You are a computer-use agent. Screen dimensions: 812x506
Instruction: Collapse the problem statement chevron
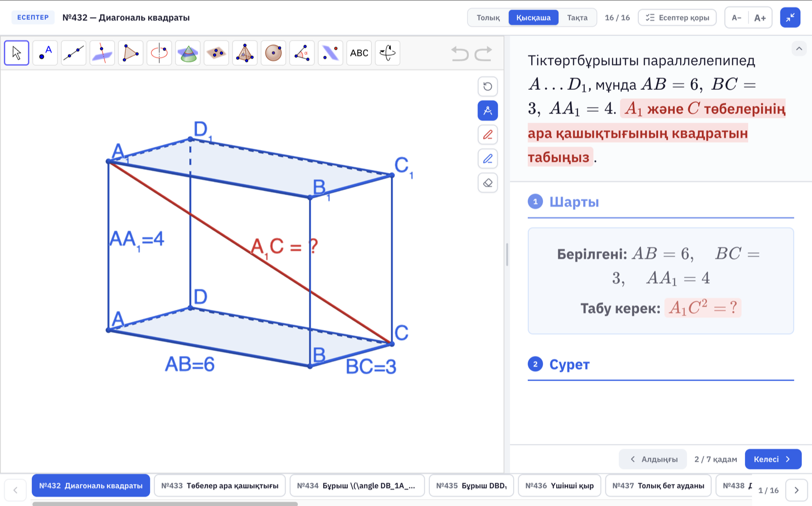[x=799, y=49]
